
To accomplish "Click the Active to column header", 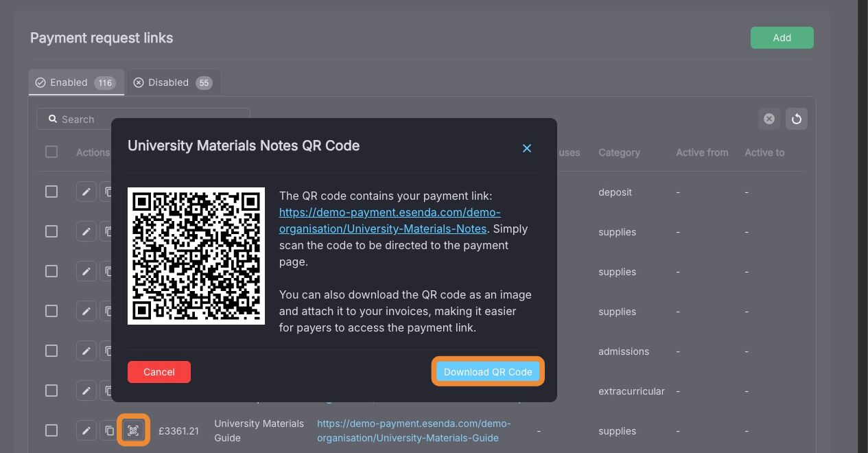I will [764, 152].
